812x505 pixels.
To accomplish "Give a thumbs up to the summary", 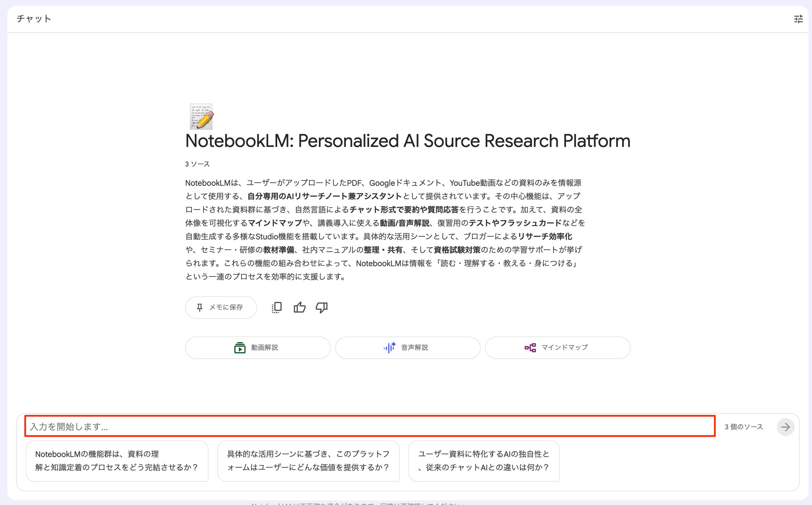I will 299,307.
